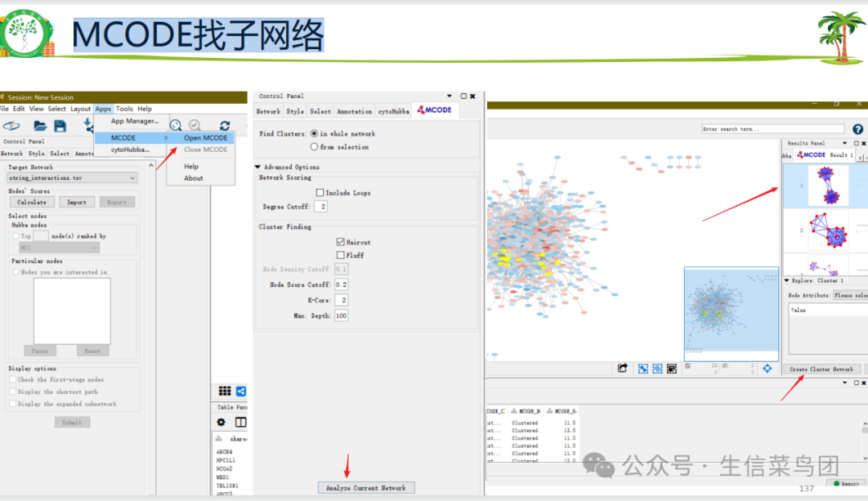Viewport: 868px width, 501px height.
Task: Select 'Nodes you are interested in' radio
Action: coord(15,272)
